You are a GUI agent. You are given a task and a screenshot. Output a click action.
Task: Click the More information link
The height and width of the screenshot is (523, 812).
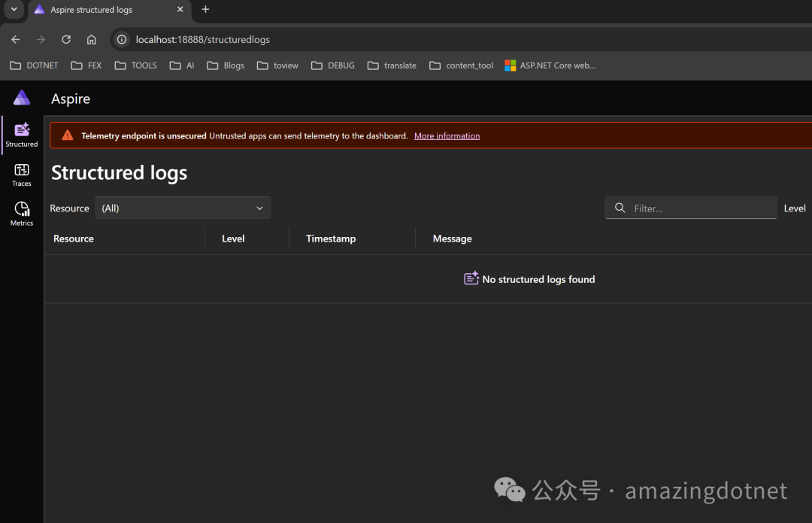tap(447, 136)
